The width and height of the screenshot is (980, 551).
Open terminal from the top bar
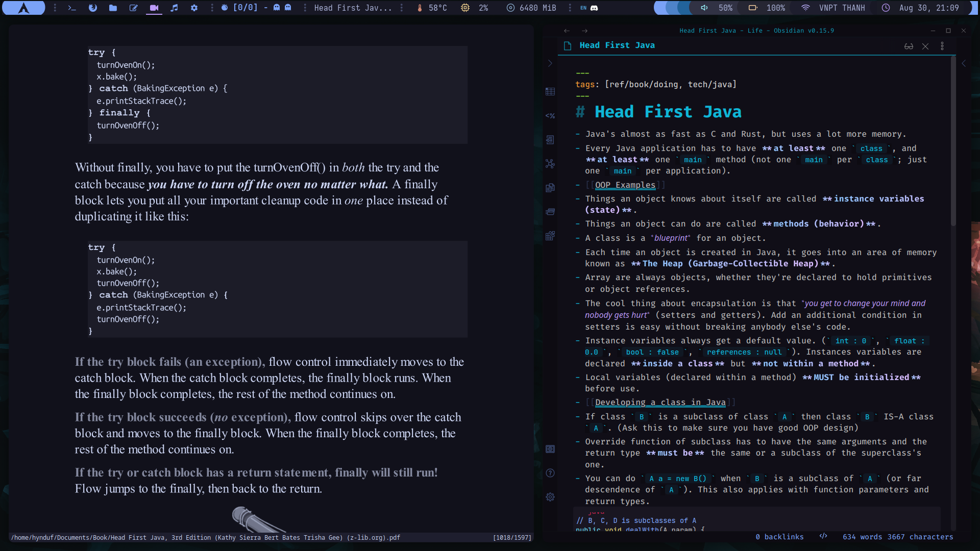point(72,8)
